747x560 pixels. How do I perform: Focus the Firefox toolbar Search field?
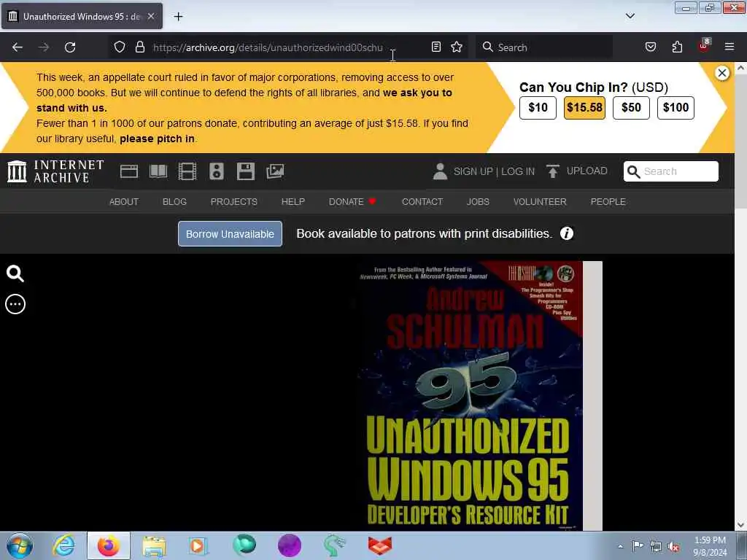[544, 47]
